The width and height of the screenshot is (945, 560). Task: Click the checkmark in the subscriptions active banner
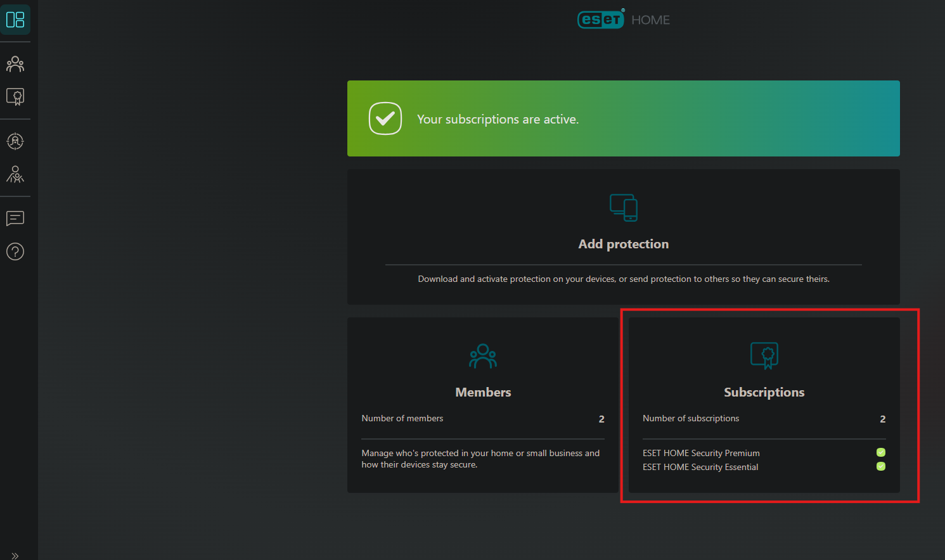385,118
